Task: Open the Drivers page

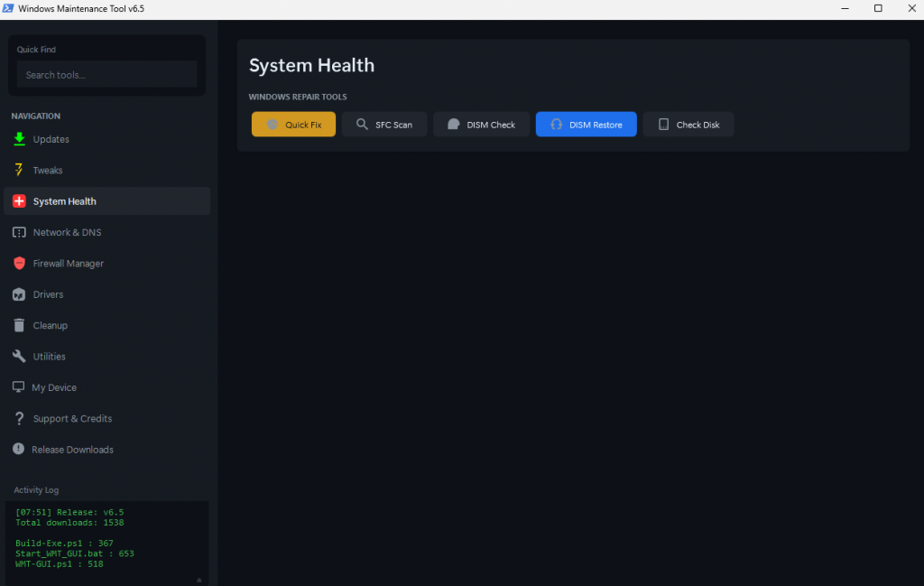Action: pyautogui.click(x=106, y=294)
